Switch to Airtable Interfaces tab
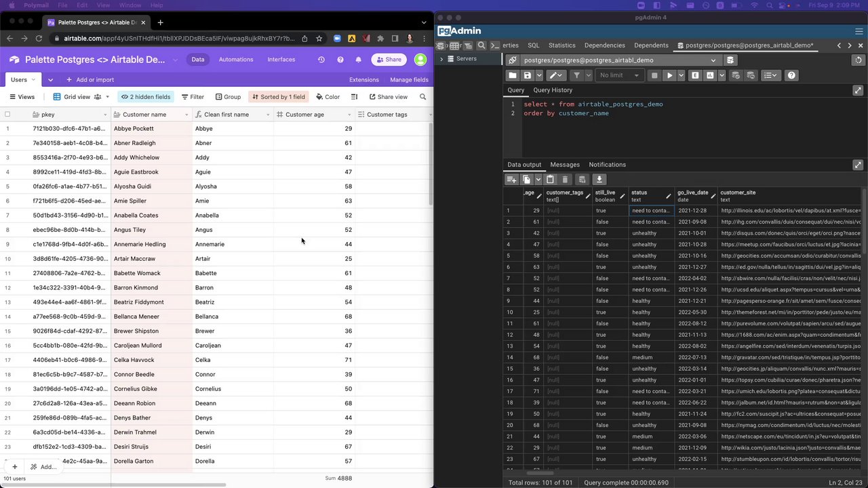 pyautogui.click(x=281, y=60)
